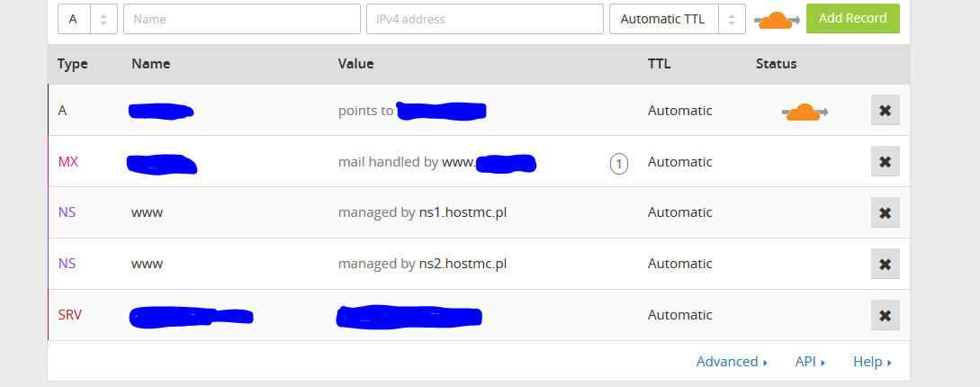This screenshot has height=387, width=980.
Task: Remove the ns2.hostmc.pl NS record
Action: (x=885, y=265)
